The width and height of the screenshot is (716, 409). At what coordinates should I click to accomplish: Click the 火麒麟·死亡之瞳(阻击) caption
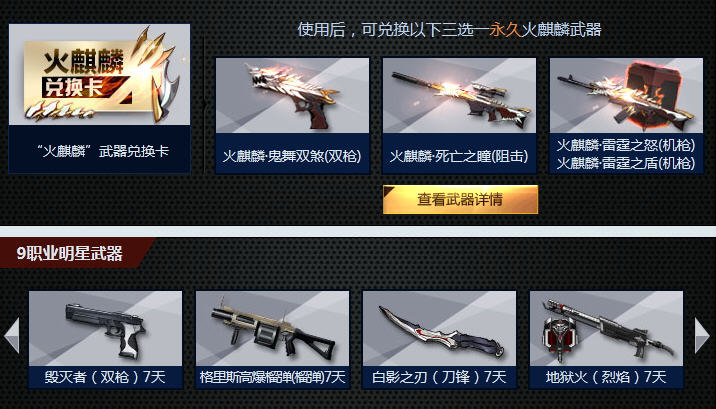point(459,156)
